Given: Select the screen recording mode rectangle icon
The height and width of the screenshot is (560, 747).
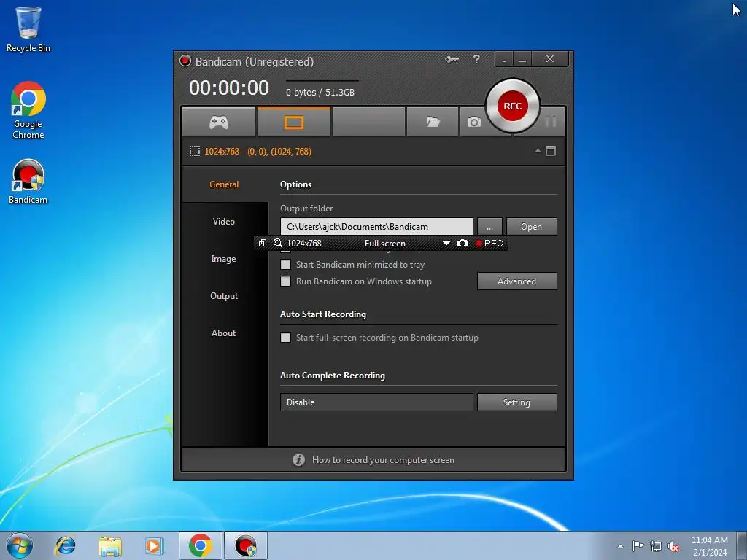Looking at the screenshot, I should click(293, 122).
